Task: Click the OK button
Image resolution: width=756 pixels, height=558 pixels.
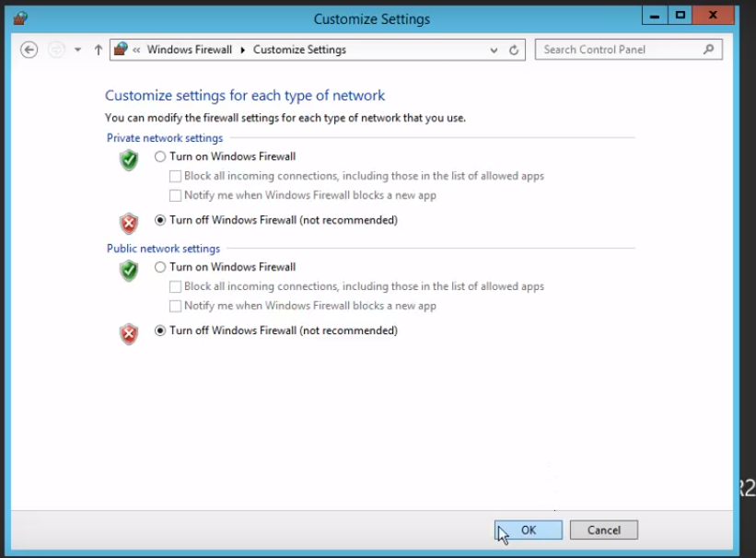Action: pos(529,530)
